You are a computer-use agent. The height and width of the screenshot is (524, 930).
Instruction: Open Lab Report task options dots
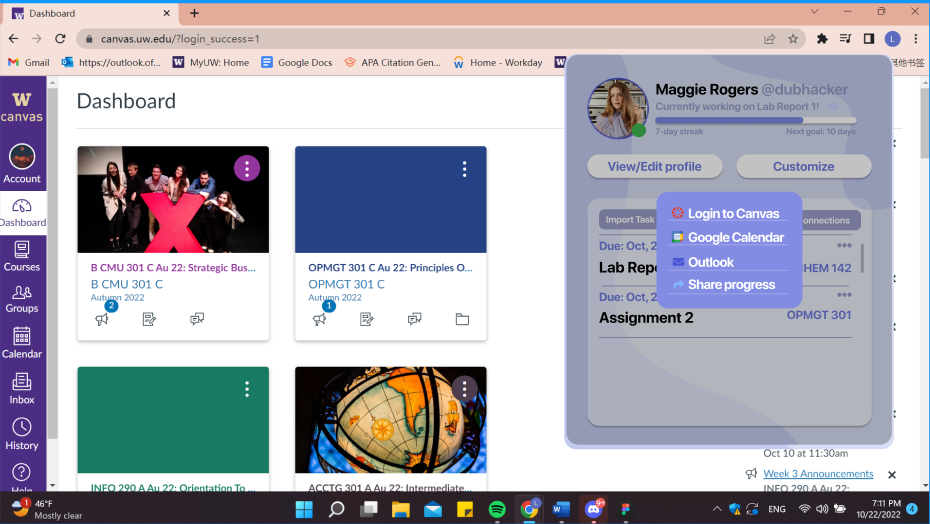(x=844, y=245)
